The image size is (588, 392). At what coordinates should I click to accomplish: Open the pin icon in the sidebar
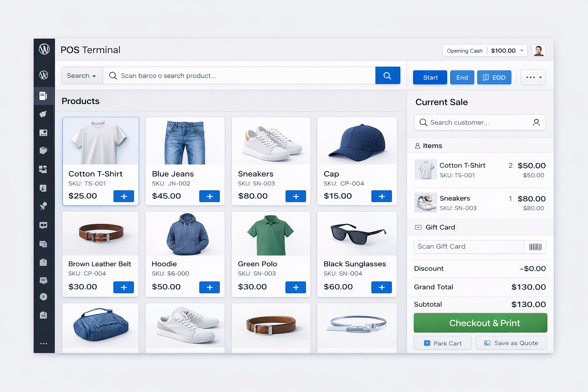click(44, 206)
